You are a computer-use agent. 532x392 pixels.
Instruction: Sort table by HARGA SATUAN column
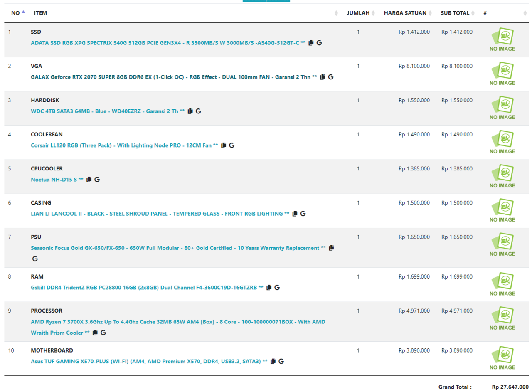(x=406, y=13)
